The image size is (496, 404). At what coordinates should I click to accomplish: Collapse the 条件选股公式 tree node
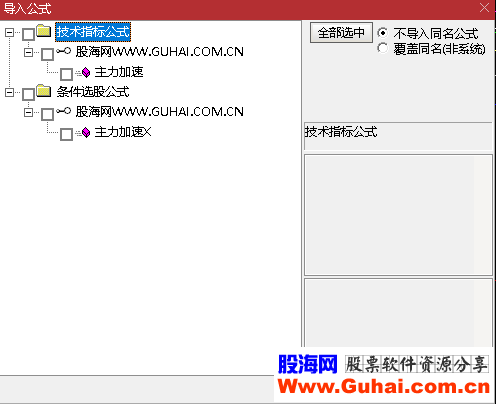[9, 92]
